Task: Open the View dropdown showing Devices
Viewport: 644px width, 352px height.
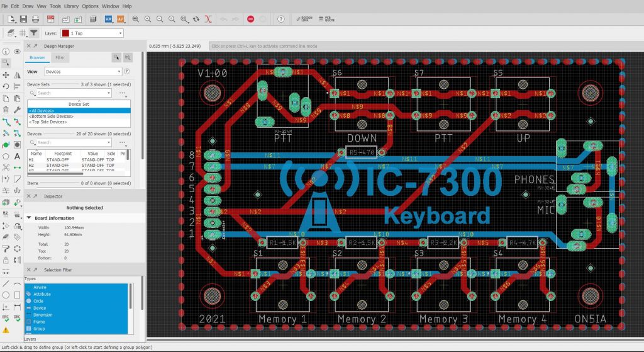Action: (83, 72)
